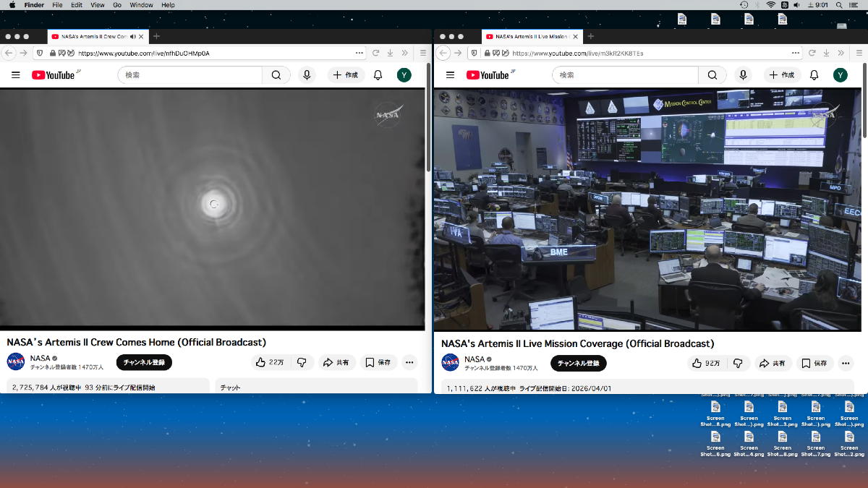Viewport: 868px width, 488px height.
Task: Subscribe with チャンネル登録 in right window
Action: pyautogui.click(x=579, y=363)
